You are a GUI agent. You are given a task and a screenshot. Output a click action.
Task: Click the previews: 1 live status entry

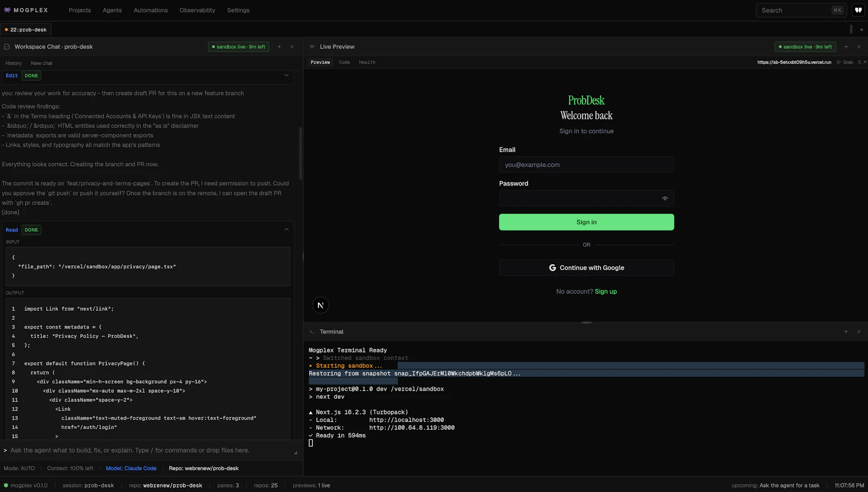[311, 485]
